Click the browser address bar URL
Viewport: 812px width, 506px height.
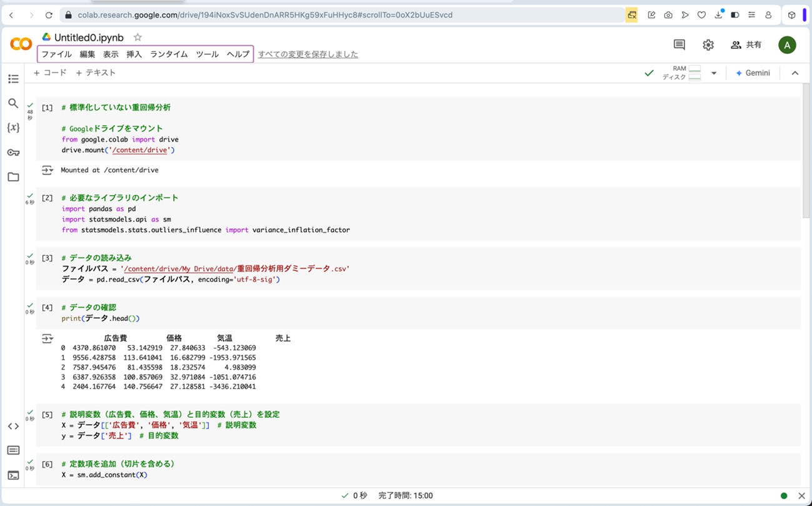tap(265, 15)
